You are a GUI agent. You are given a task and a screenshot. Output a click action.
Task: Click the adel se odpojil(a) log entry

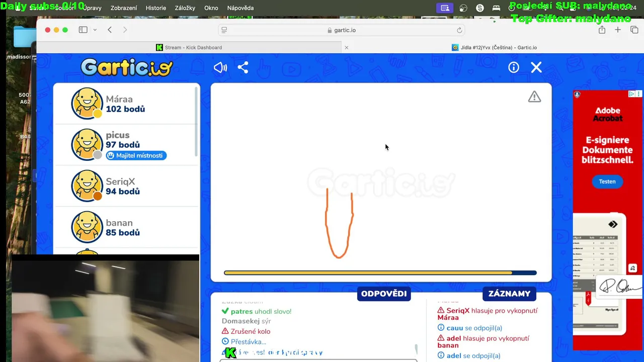pos(469,355)
